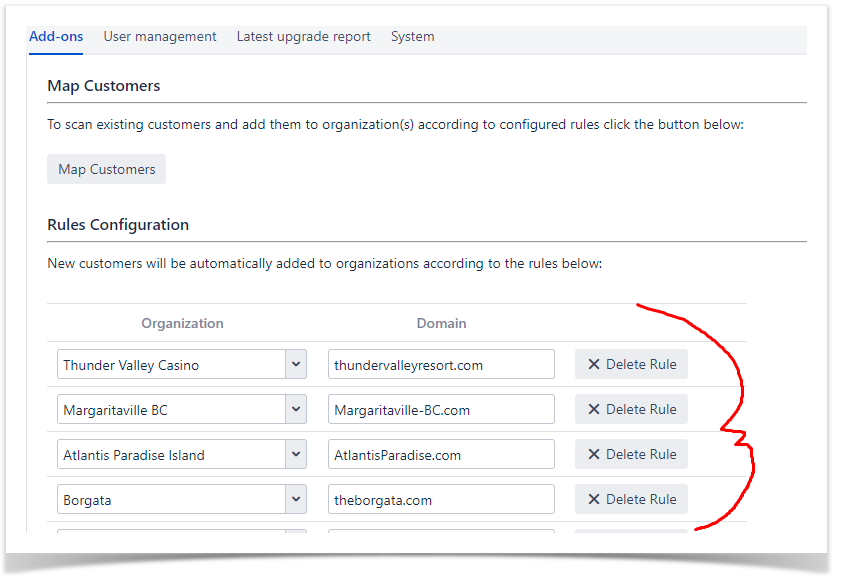Go to the System tab
Image resolution: width=841 pixels, height=582 pixels.
point(412,37)
